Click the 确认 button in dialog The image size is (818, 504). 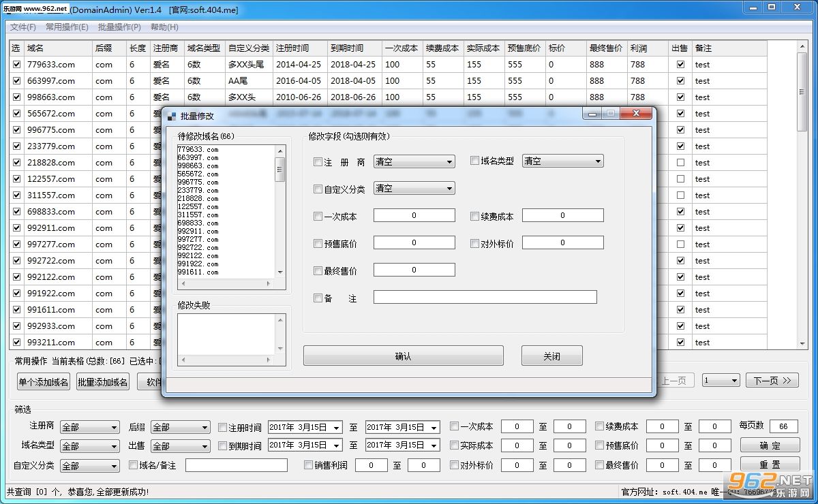point(404,356)
